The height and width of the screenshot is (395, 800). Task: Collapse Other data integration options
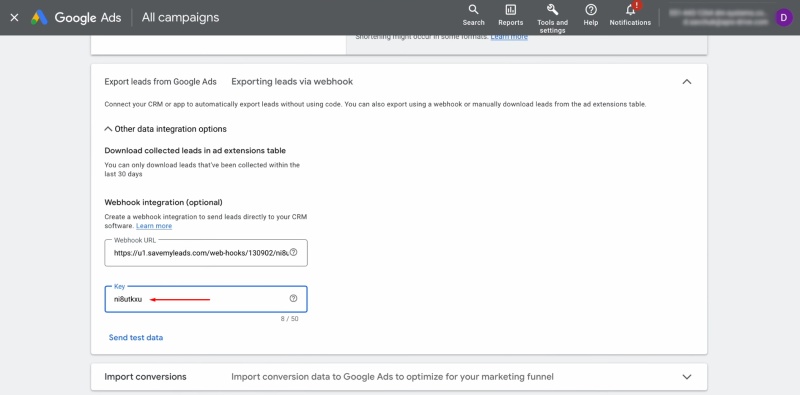pos(165,129)
